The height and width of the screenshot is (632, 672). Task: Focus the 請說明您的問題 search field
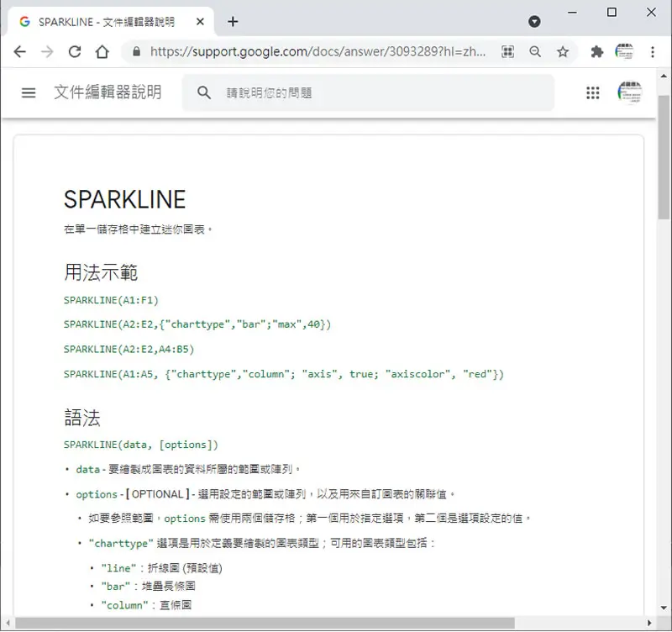[369, 92]
